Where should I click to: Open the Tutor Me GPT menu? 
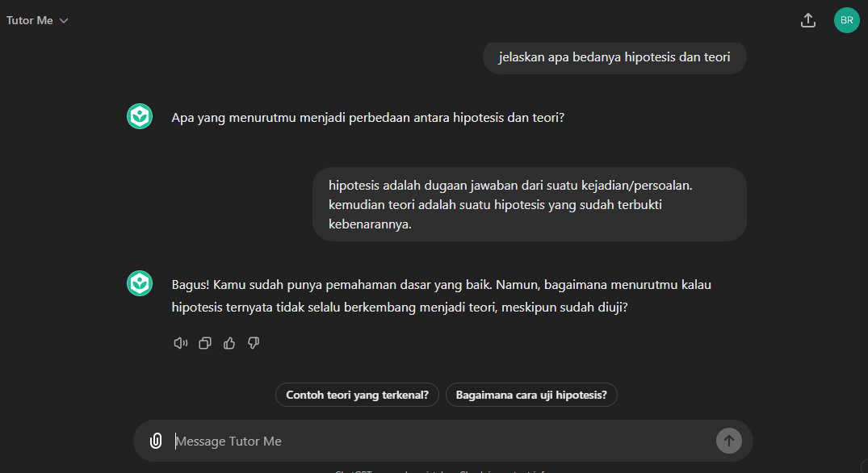(29, 20)
